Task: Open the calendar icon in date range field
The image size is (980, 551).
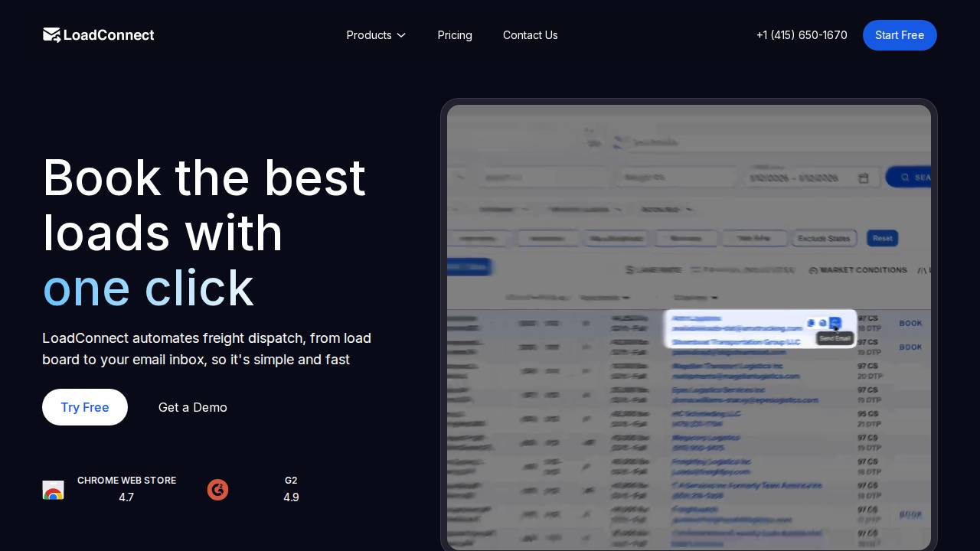Action: (x=864, y=178)
